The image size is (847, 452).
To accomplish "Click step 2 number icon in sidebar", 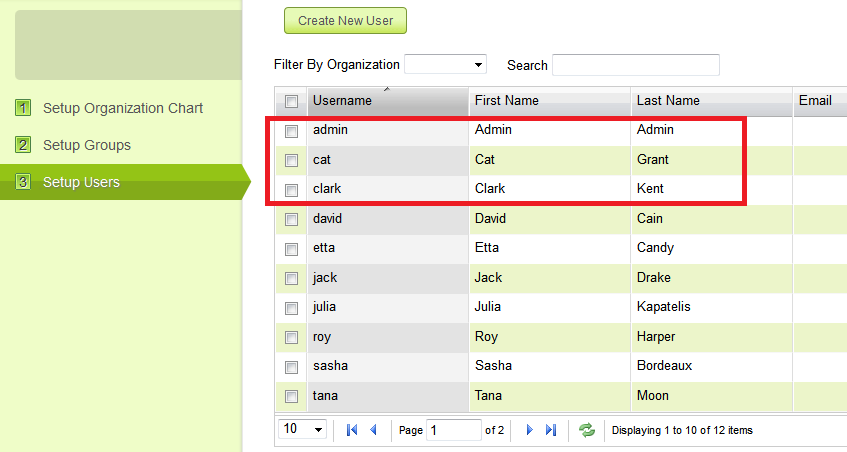I will click(23, 145).
